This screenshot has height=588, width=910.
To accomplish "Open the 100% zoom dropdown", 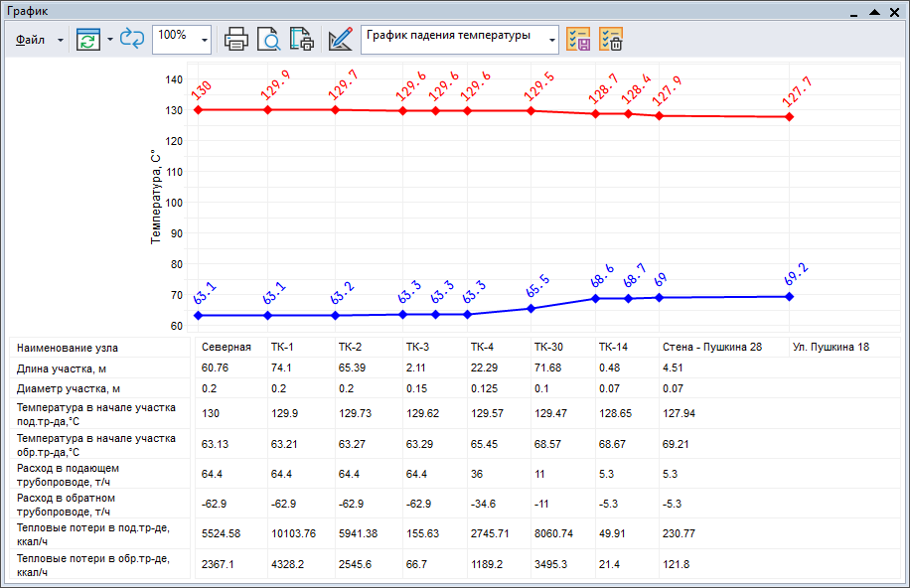I will pos(205,41).
